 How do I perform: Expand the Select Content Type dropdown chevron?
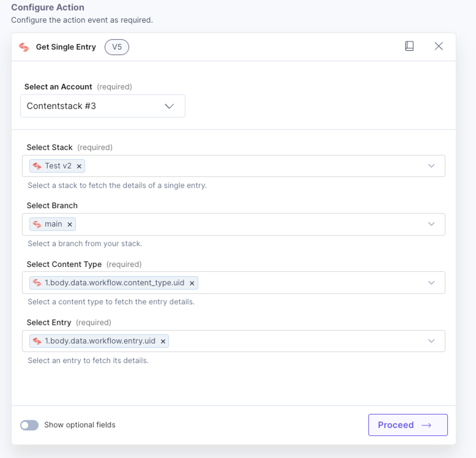coord(431,283)
